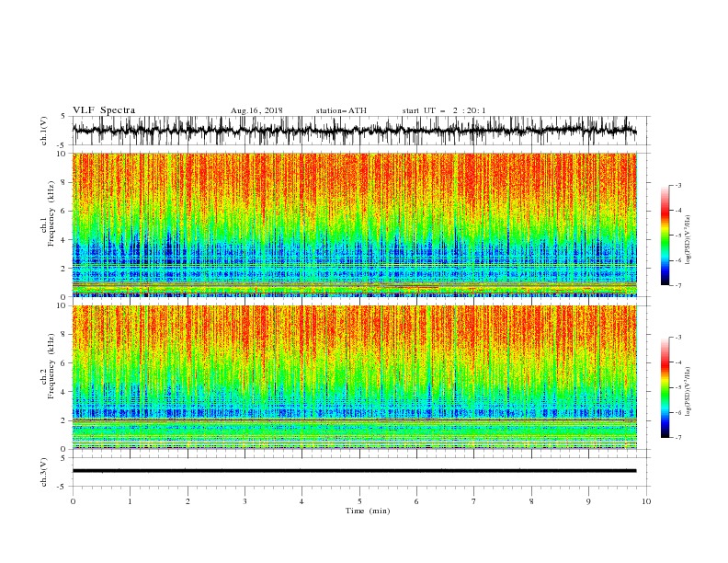Click the ch.1 spectrogram panel
This screenshot has width=728, height=563.
[x=355, y=224]
